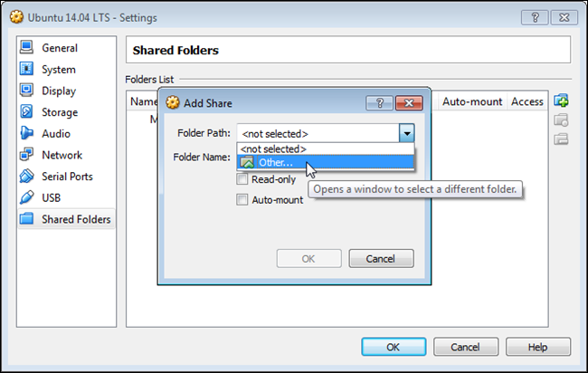Open the Display settings icon
The width and height of the screenshot is (588, 373).
(26, 91)
